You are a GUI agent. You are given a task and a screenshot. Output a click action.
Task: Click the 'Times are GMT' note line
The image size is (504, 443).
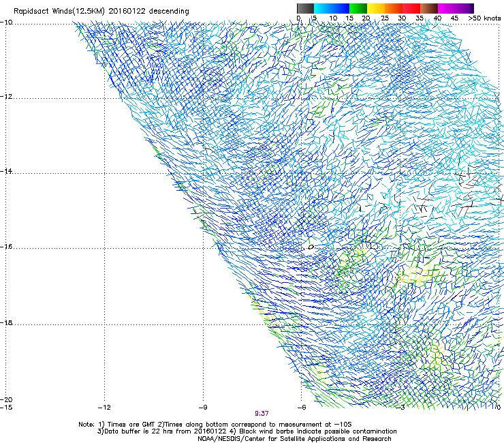tap(215, 425)
